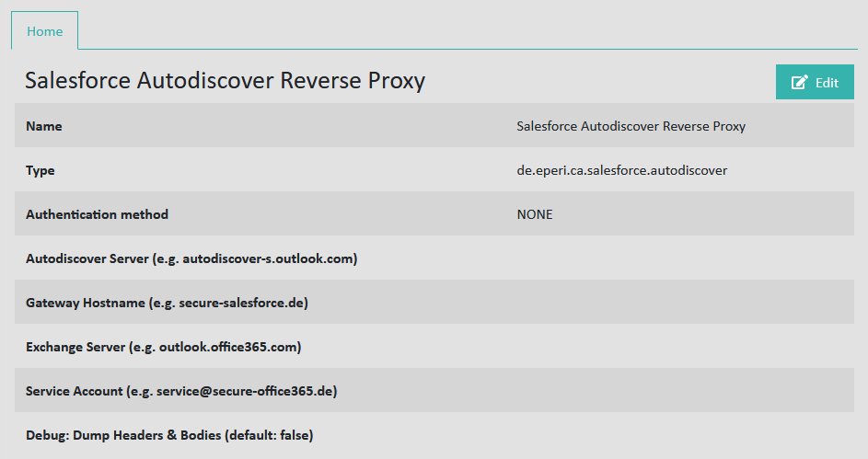The image size is (868, 459).
Task: Select the value de.eperi.ca.salesforce.autodiscover
Action: 621,170
